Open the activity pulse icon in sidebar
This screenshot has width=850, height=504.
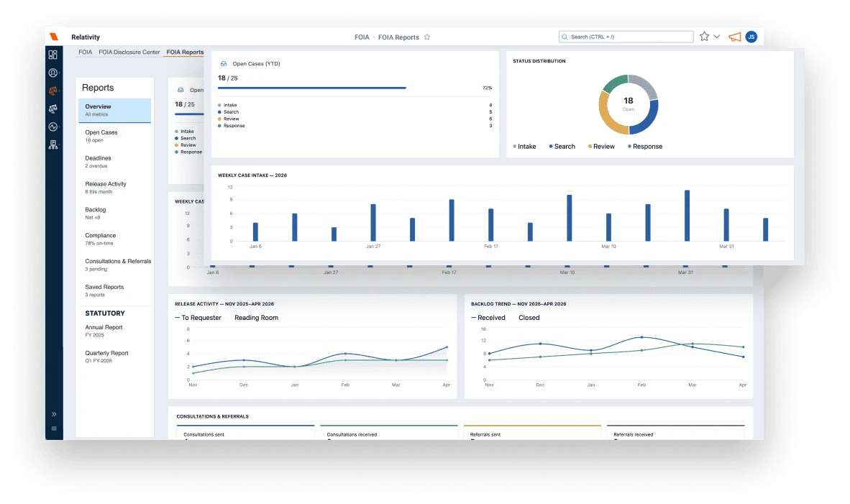click(x=53, y=127)
